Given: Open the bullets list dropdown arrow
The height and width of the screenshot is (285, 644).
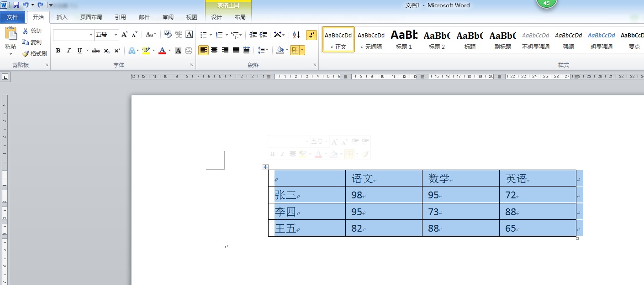Looking at the screenshot, I should pos(211,35).
